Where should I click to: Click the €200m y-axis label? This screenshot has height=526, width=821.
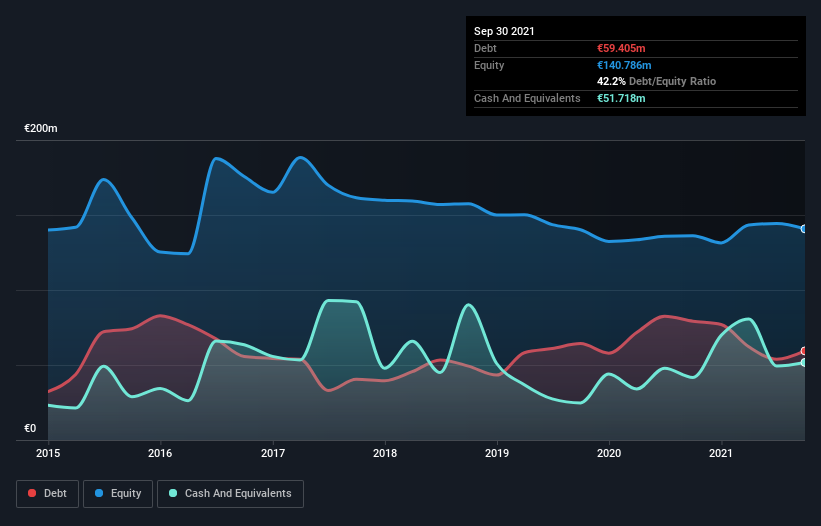click(41, 128)
